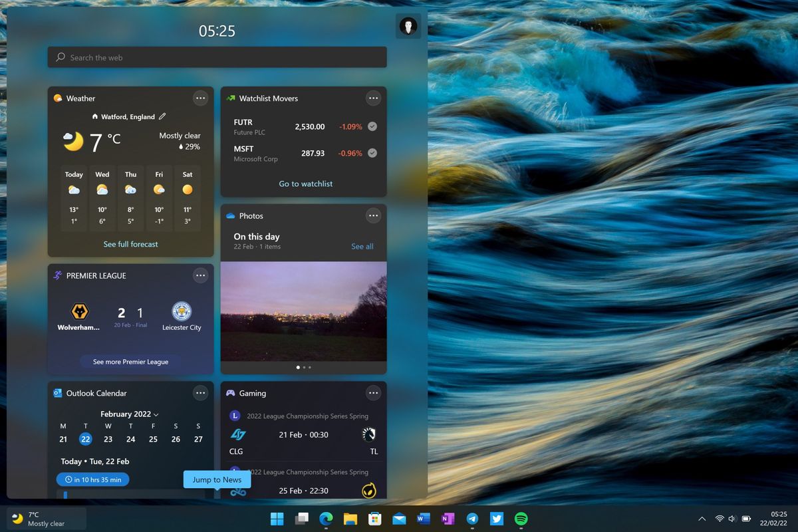Select the second photo carousel dot
This screenshot has width=798, height=532.
[x=304, y=367]
